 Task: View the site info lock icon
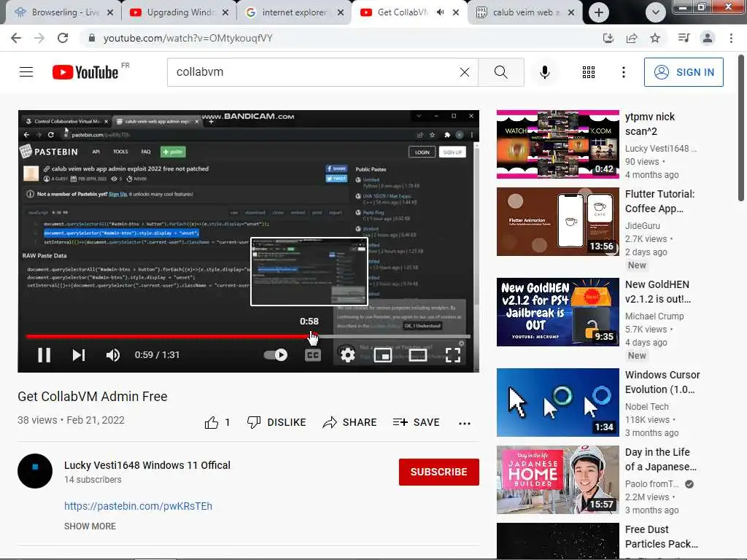91,38
